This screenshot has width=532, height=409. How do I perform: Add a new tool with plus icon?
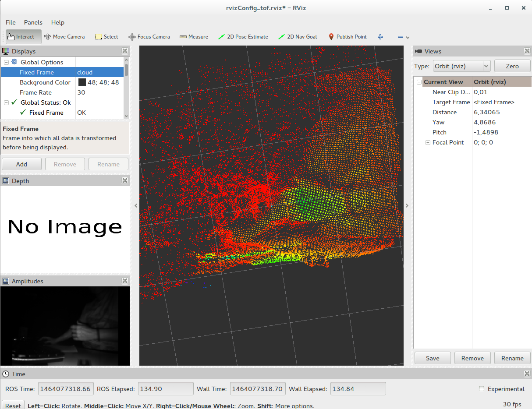(380, 37)
